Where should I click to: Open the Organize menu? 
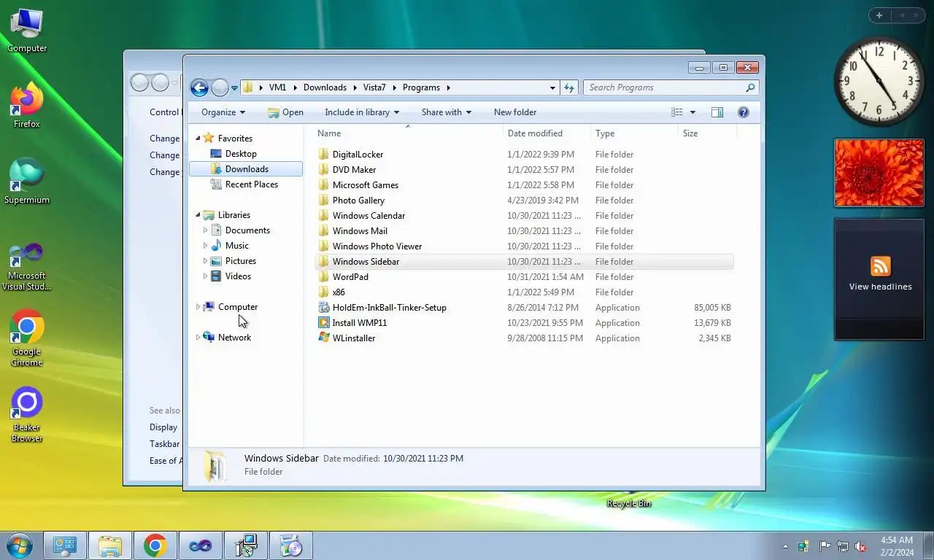click(x=223, y=112)
